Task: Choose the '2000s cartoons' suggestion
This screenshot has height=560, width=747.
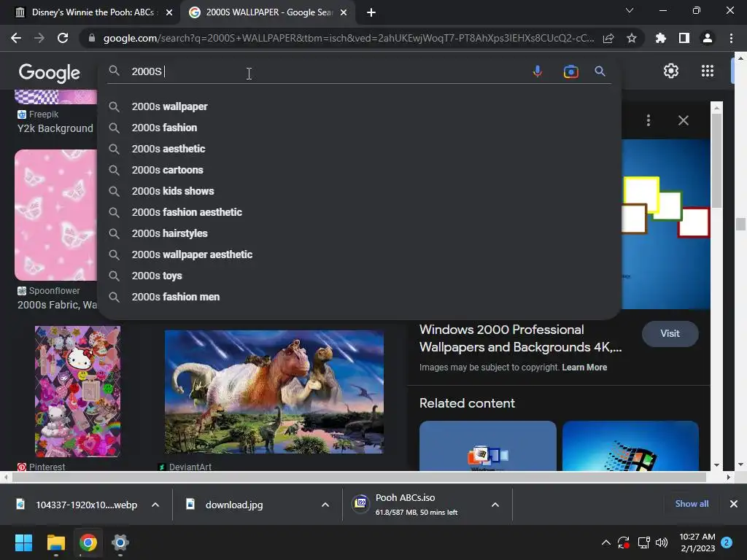Action: (359, 170)
